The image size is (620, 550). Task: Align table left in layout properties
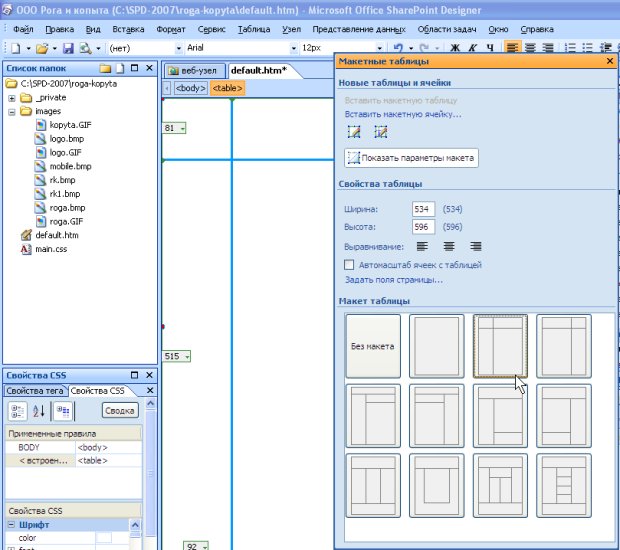point(422,246)
